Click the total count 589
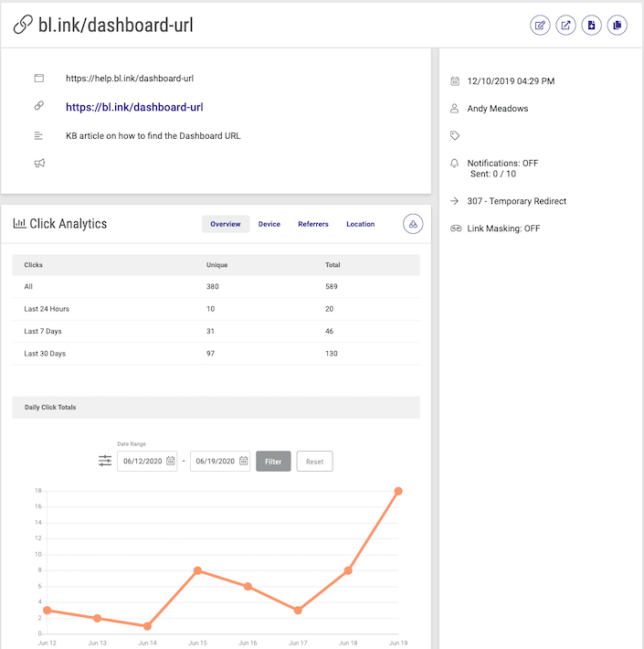This screenshot has width=644, height=649. pyautogui.click(x=332, y=286)
